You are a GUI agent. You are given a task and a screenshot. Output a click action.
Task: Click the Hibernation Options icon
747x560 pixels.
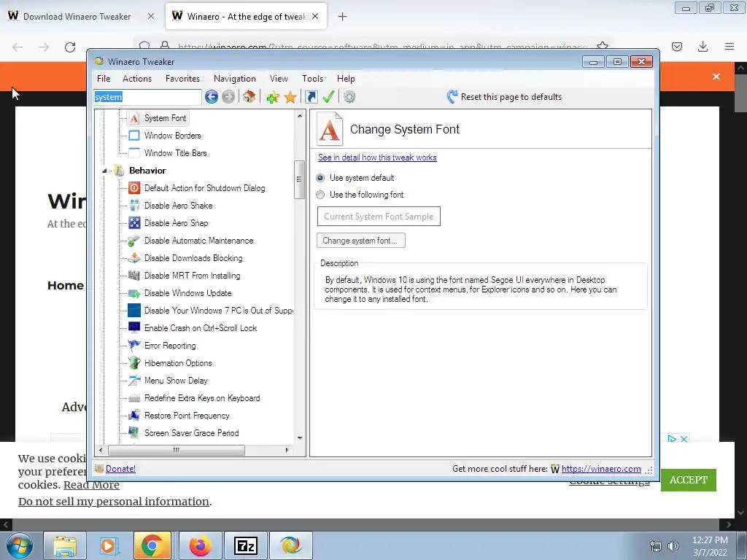pyautogui.click(x=134, y=363)
